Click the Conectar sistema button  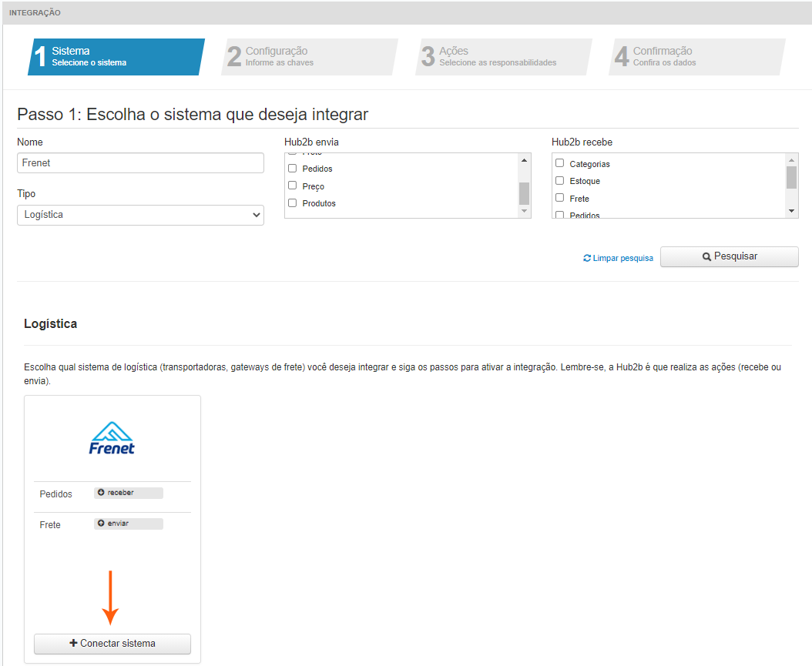click(x=112, y=644)
